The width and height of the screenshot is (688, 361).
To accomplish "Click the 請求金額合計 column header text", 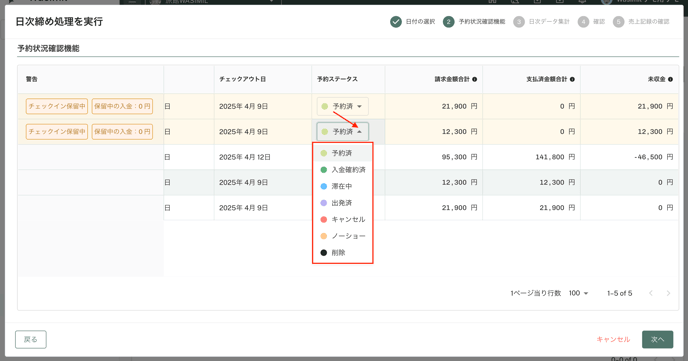I will [x=452, y=79].
